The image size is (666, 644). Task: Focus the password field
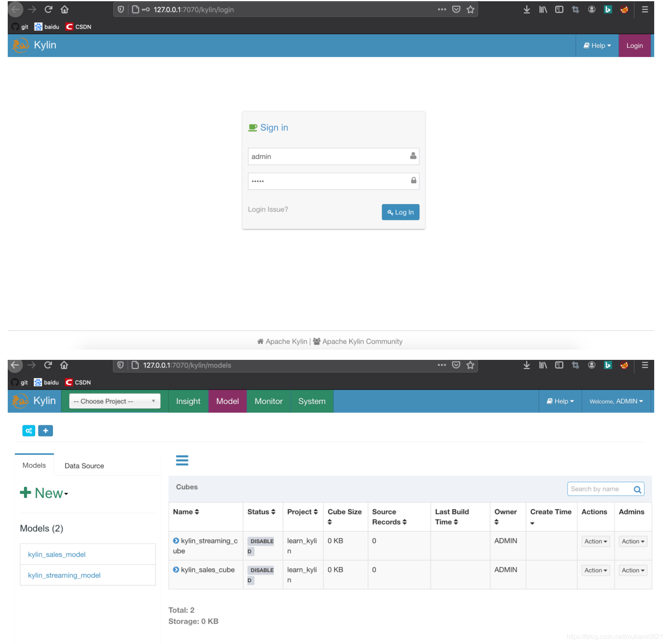pos(333,181)
